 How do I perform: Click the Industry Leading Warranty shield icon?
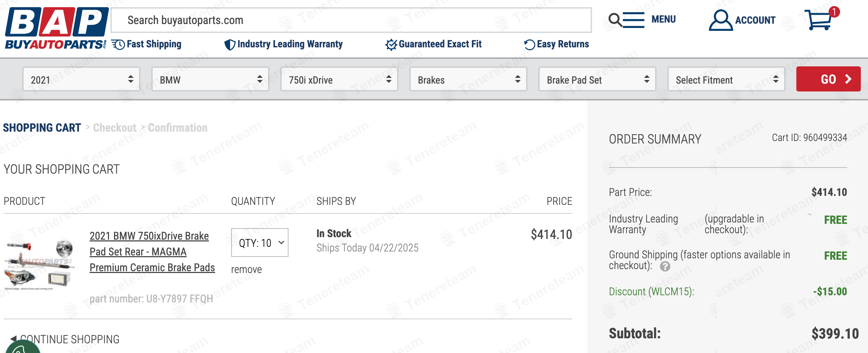pyautogui.click(x=229, y=44)
